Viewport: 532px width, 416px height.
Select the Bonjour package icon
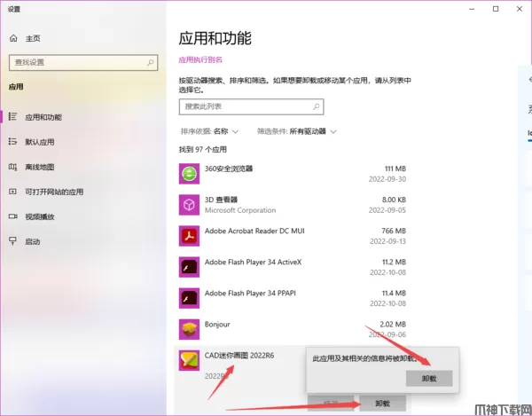pos(189,329)
